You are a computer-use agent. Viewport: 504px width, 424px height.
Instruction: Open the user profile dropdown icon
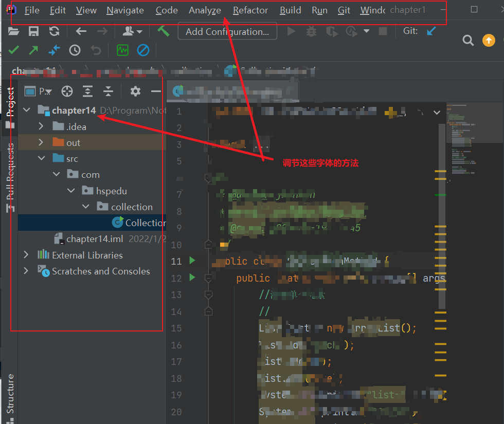[x=132, y=31]
